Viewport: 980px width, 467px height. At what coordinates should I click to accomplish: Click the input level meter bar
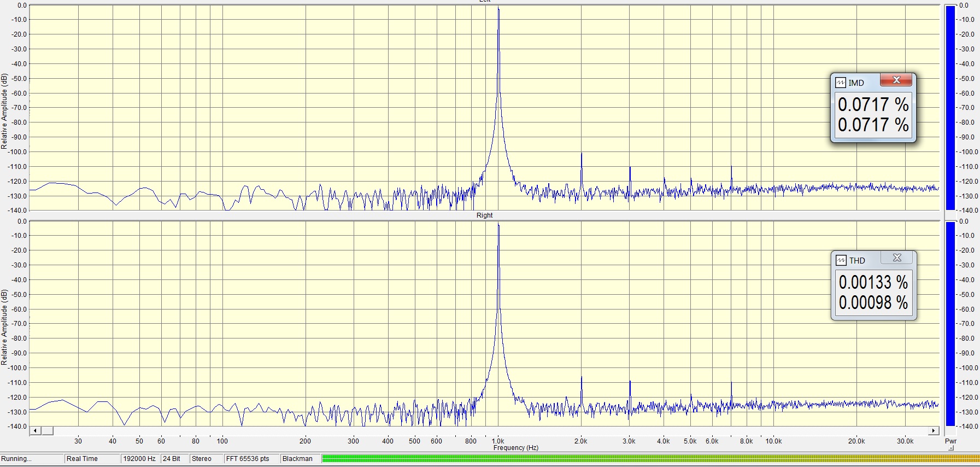(x=650, y=459)
